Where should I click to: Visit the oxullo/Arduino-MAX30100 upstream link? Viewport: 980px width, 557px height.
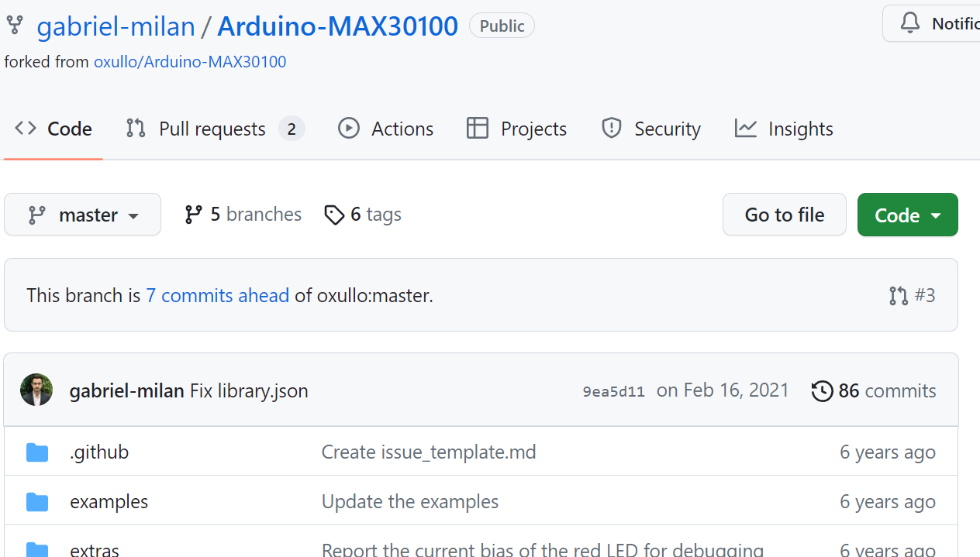pyautogui.click(x=189, y=61)
